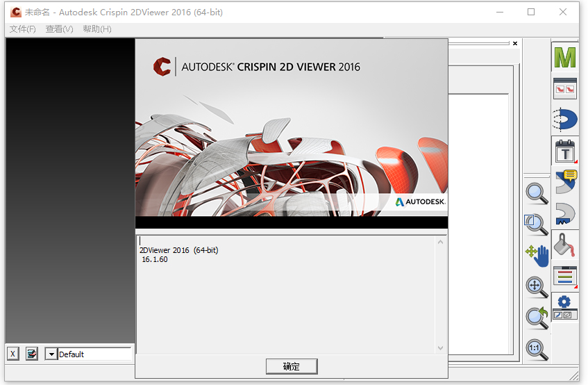Viewport: 588px width, 385px height.
Task: Click the scroll up arrow in version box
Action: click(440, 242)
